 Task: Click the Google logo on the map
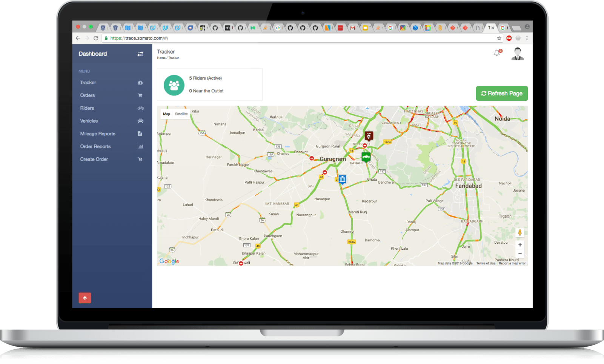coord(169,261)
